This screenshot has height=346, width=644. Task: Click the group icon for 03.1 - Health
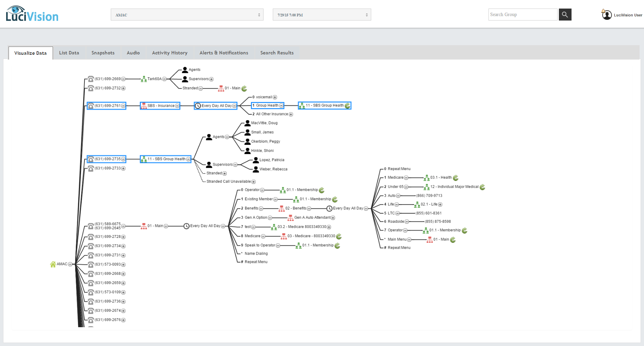pyautogui.click(x=427, y=178)
